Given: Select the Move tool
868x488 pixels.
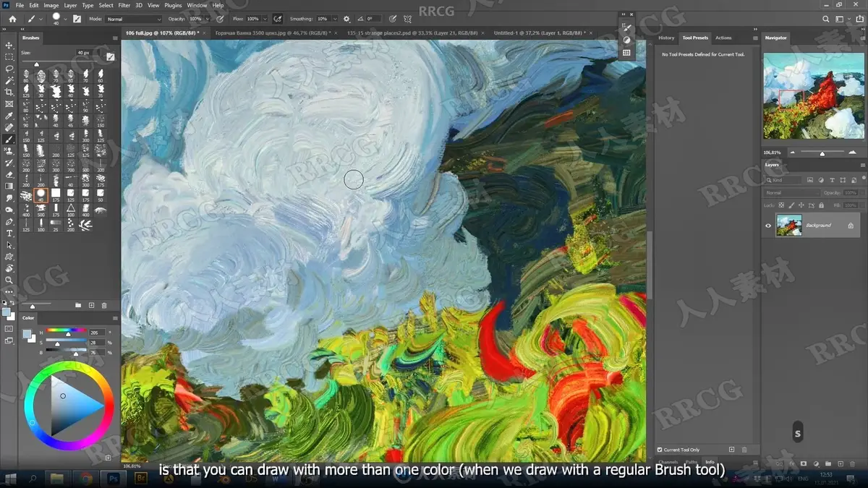Looking at the screenshot, I should 9,46.
